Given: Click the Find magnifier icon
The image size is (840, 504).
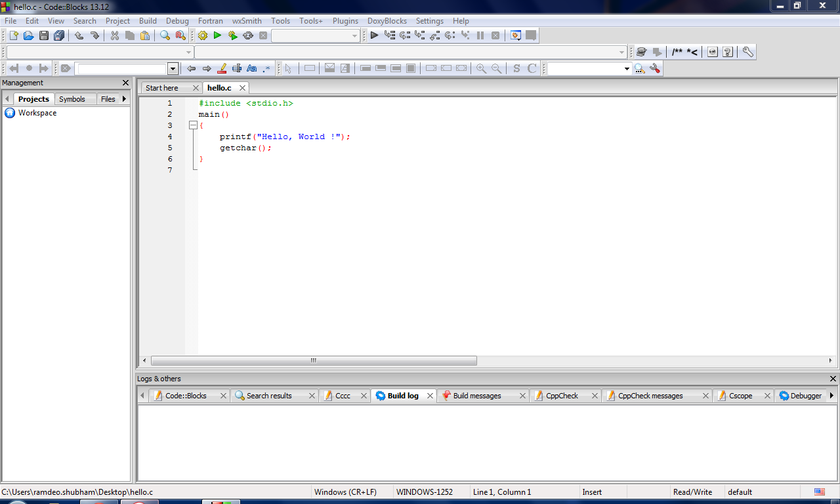Looking at the screenshot, I should click(x=165, y=35).
